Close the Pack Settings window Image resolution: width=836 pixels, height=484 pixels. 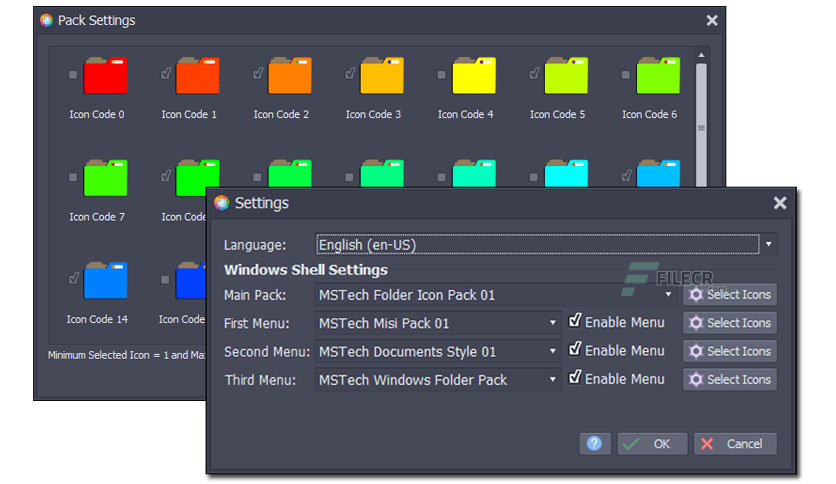tap(712, 20)
